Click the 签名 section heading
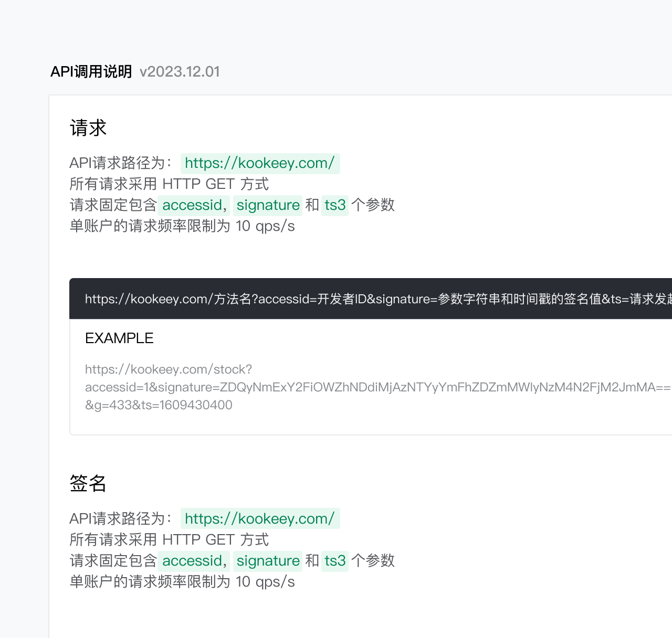This screenshot has width=672, height=638. click(88, 484)
